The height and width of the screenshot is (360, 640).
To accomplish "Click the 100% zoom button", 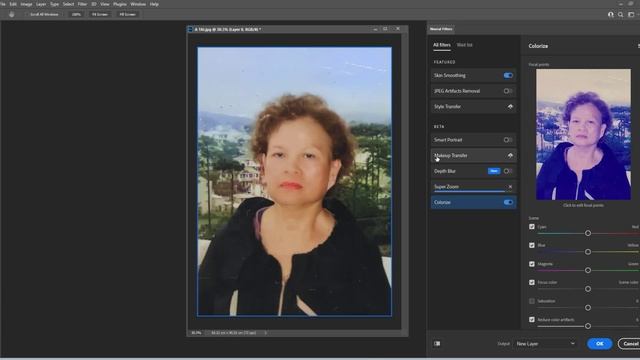I will point(76,14).
